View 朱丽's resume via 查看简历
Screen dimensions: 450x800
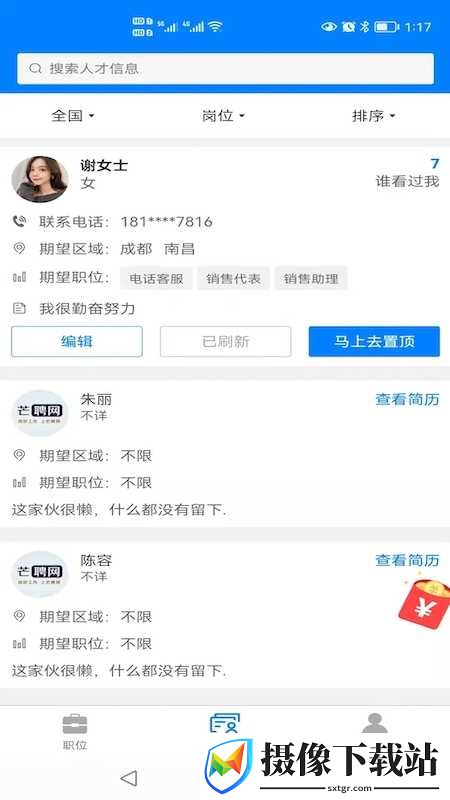click(407, 399)
